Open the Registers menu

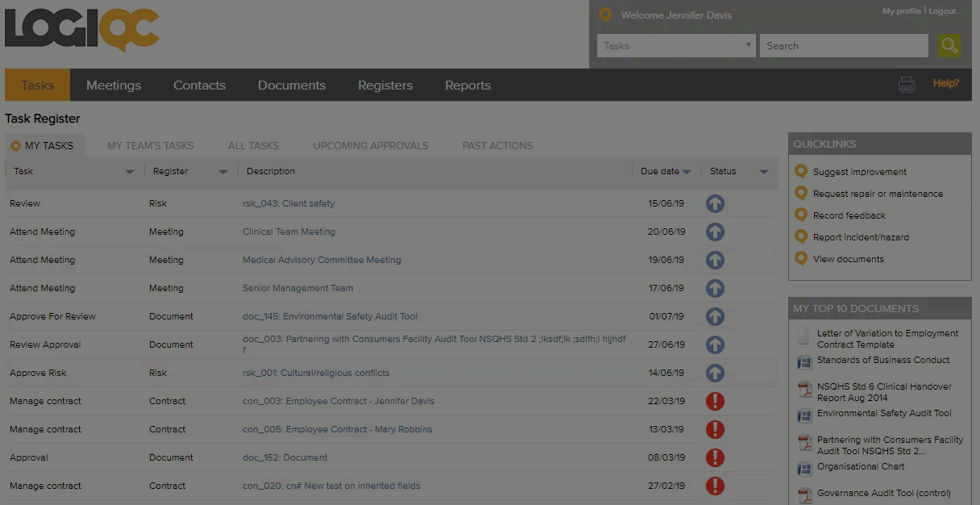[385, 86]
